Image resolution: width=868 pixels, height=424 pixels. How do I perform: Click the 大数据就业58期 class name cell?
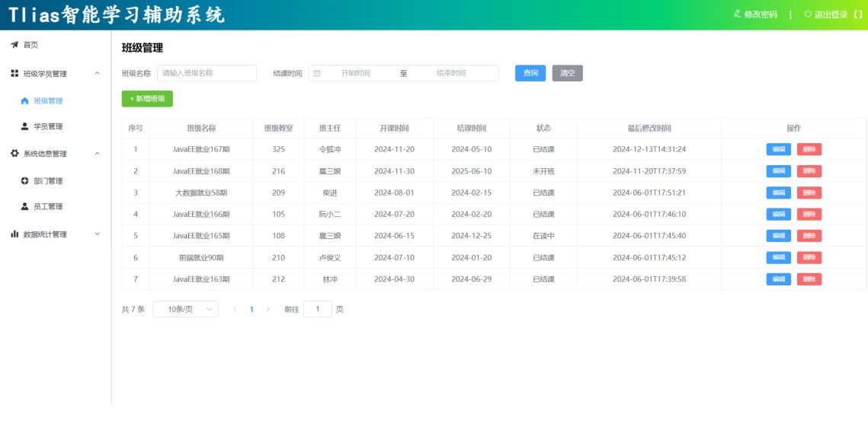[201, 193]
